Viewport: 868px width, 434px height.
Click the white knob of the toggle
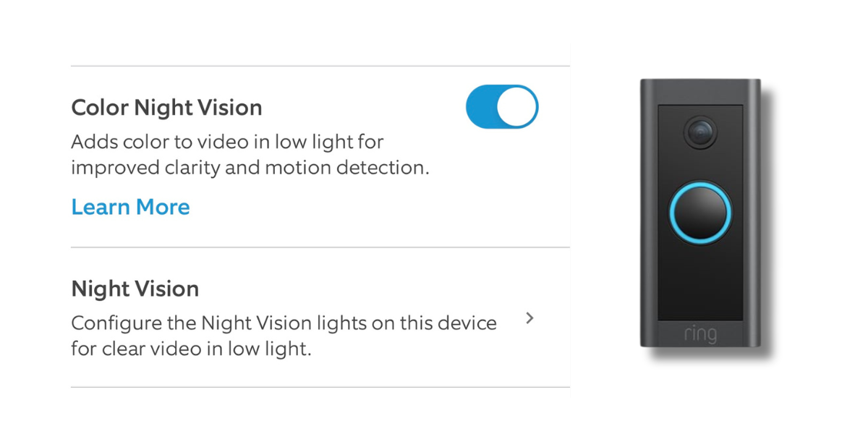(x=516, y=107)
